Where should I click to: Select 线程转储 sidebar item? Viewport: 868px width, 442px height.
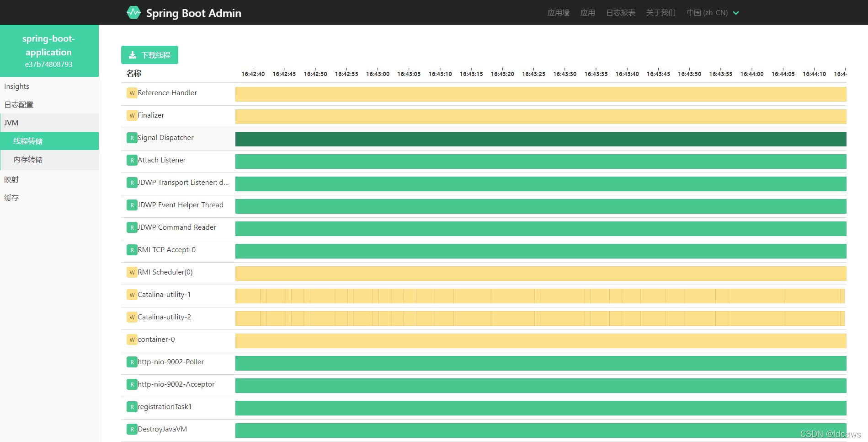click(49, 141)
